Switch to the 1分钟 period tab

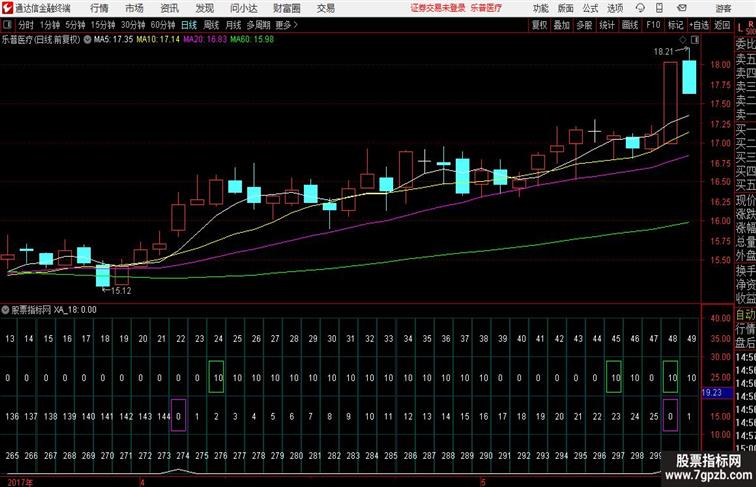pyautogui.click(x=50, y=25)
